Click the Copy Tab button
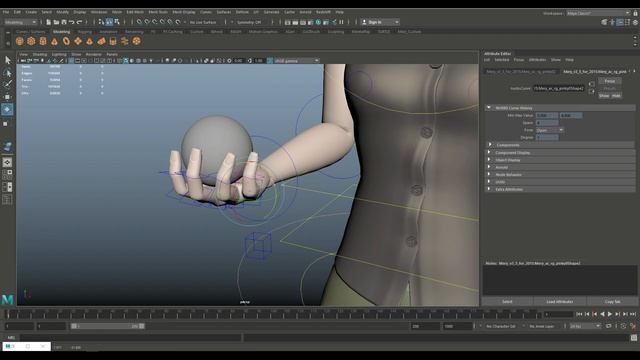 point(613,301)
